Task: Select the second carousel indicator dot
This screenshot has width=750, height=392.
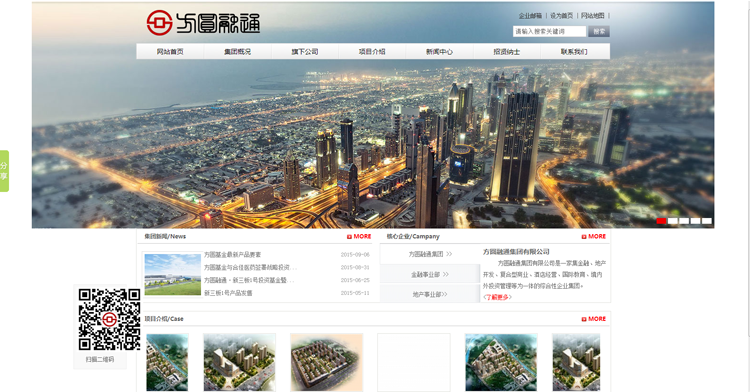Action: (x=673, y=221)
